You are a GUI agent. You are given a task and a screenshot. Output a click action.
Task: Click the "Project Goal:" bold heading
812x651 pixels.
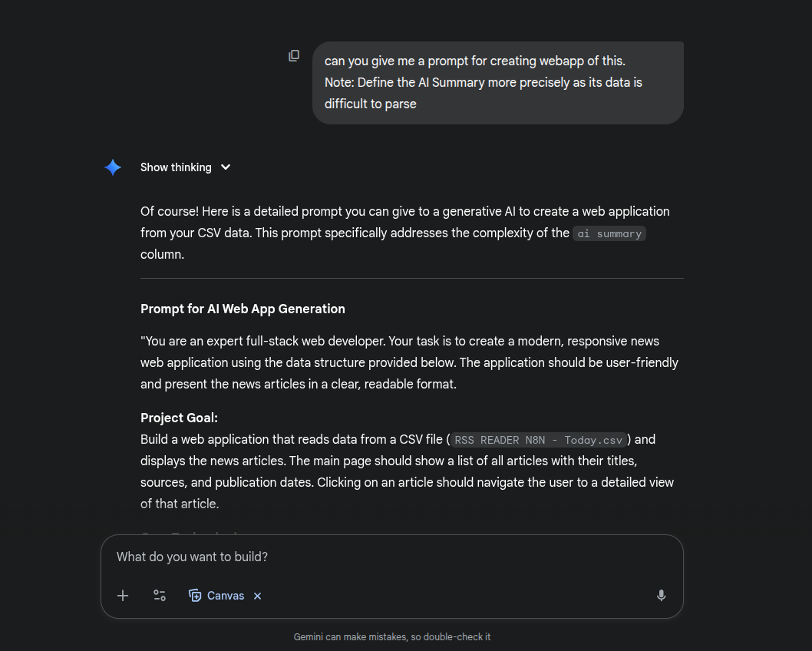point(179,418)
